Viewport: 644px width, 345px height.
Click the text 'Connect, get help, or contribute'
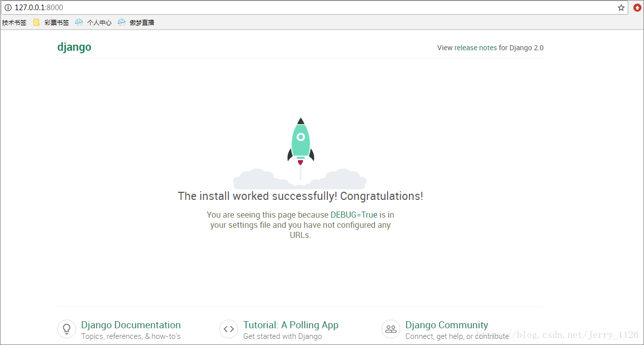coord(457,336)
